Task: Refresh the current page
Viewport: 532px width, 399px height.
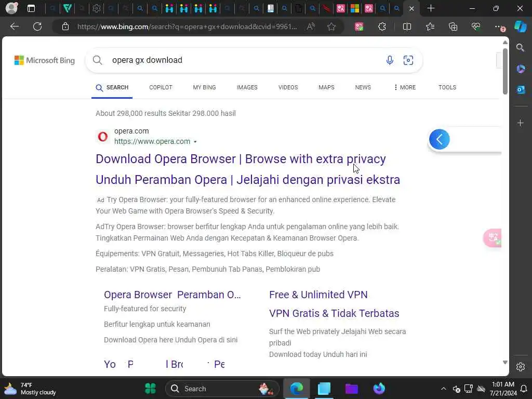Action: [x=37, y=26]
